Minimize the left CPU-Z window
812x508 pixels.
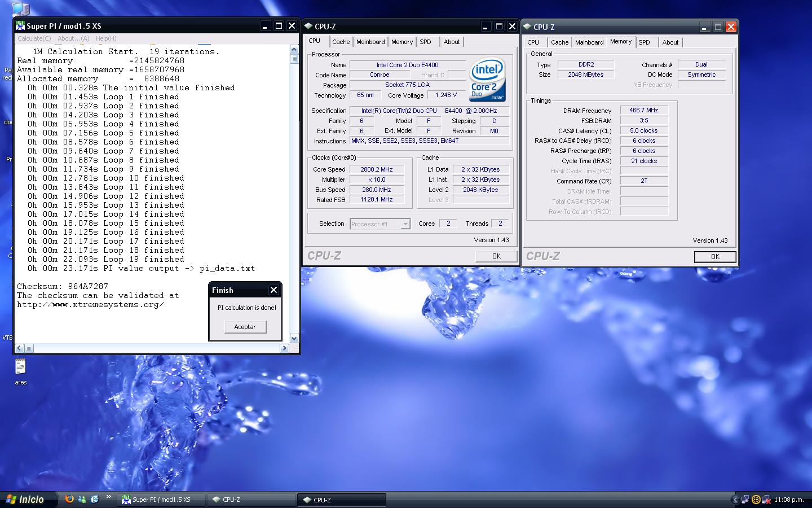point(486,27)
